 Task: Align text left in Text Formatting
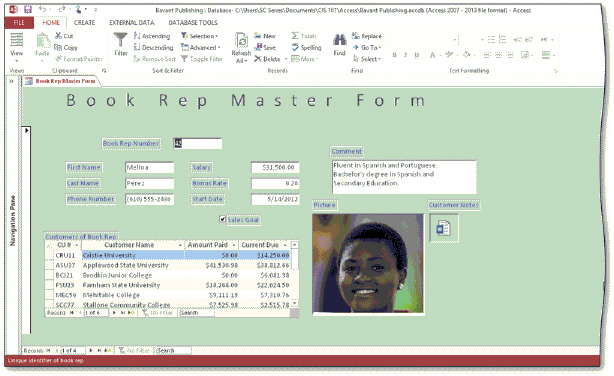[487, 55]
